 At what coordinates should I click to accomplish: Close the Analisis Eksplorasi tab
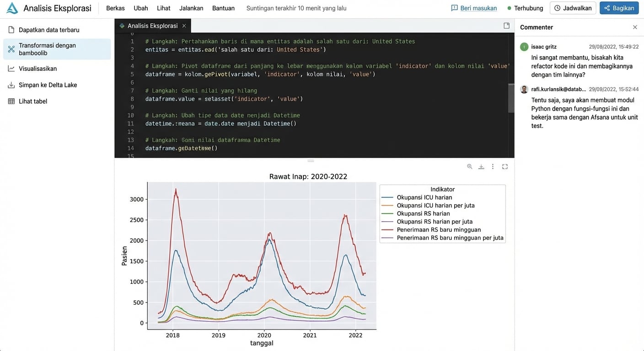[184, 26]
